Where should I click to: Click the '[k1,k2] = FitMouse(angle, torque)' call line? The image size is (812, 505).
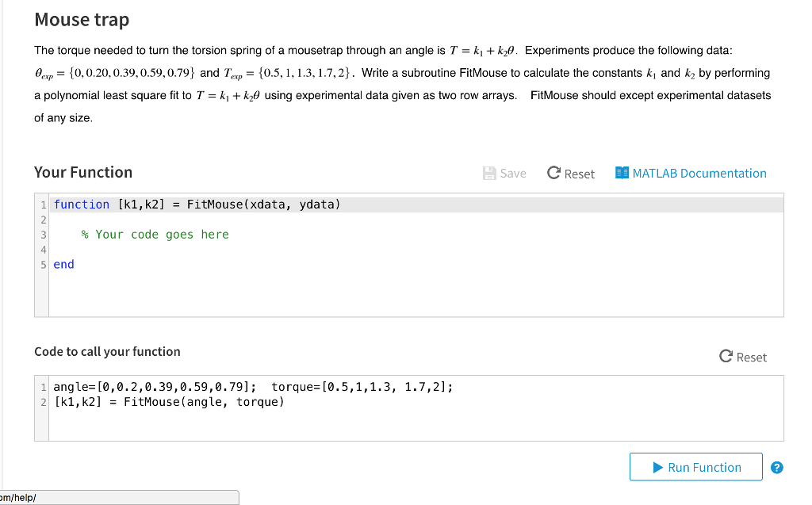(x=168, y=402)
